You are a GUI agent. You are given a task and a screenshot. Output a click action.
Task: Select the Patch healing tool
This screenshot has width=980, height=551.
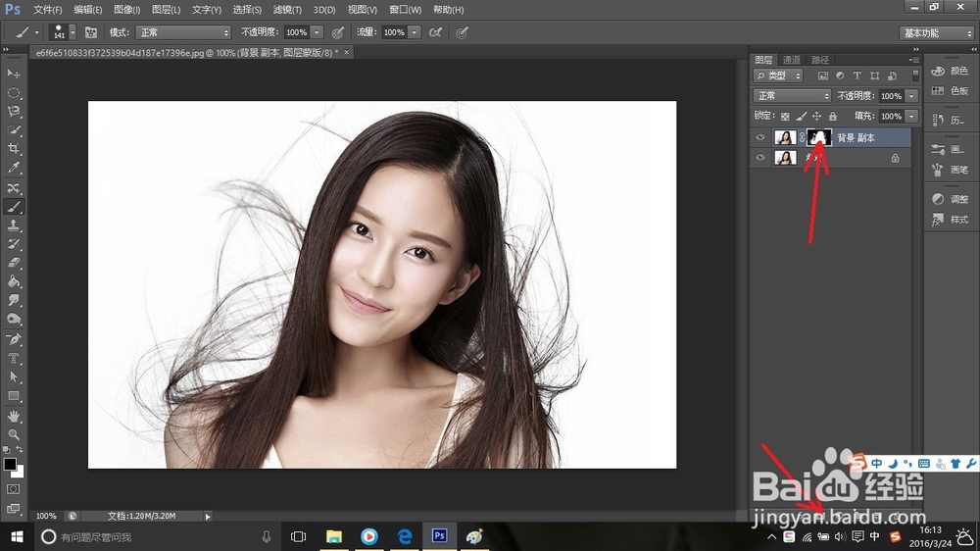coord(13,187)
